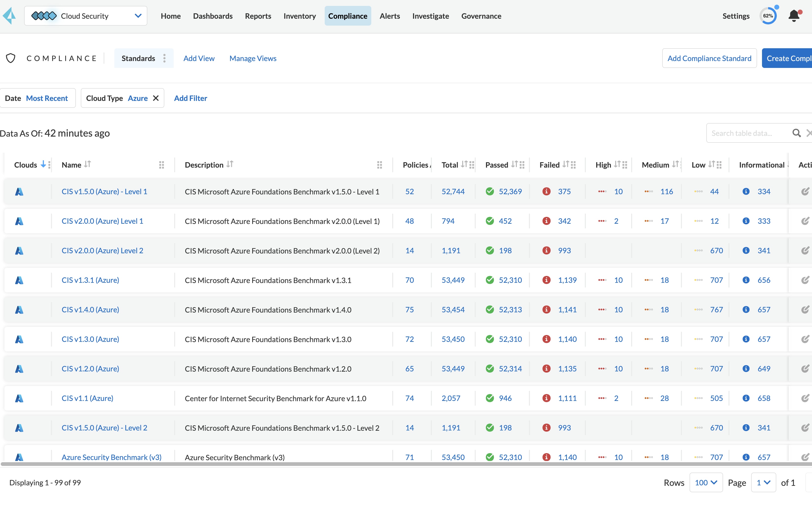The image size is (812, 507).
Task: Open Standards view options three-dot menu
Action: 164,58
